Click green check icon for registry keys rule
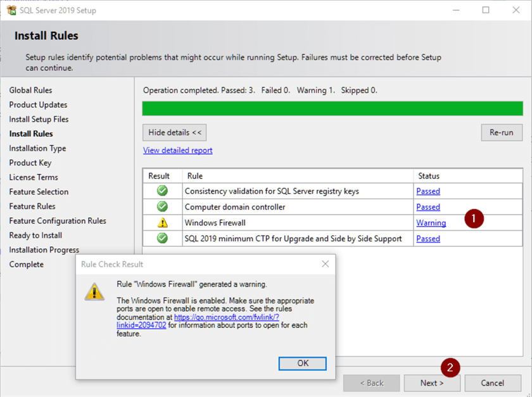This screenshot has height=397, width=532. tap(162, 191)
